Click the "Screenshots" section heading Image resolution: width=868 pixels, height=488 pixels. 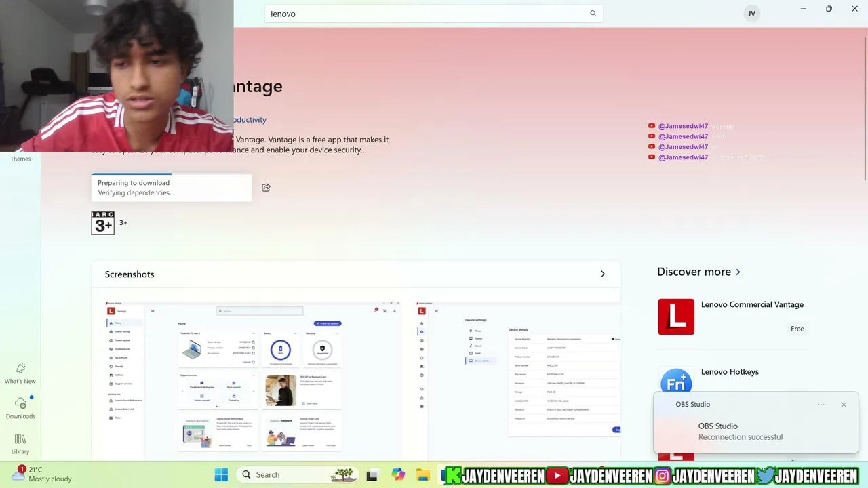130,274
